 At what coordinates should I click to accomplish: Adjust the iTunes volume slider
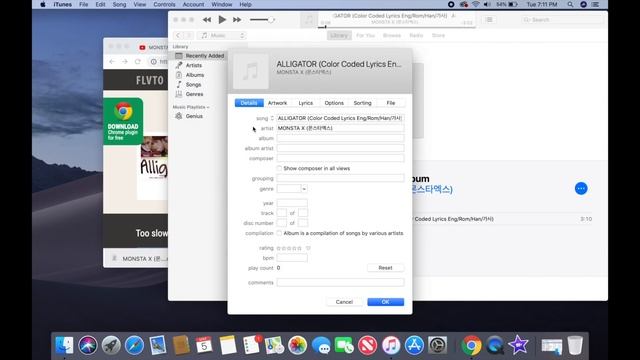(x=262, y=20)
